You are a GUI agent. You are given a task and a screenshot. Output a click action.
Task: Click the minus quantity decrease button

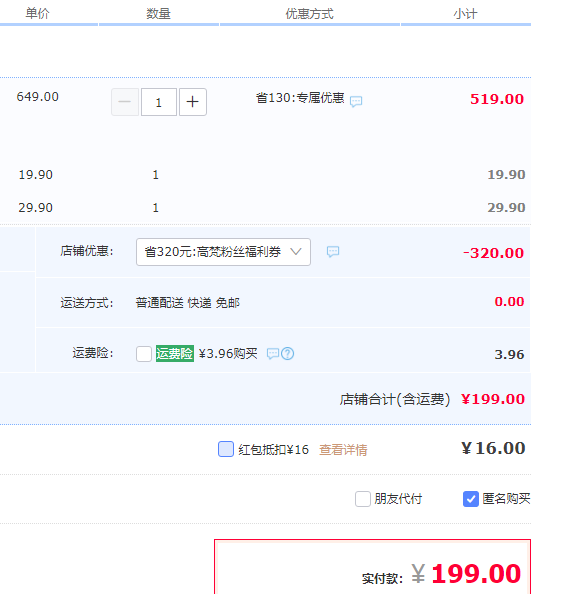[x=125, y=102]
